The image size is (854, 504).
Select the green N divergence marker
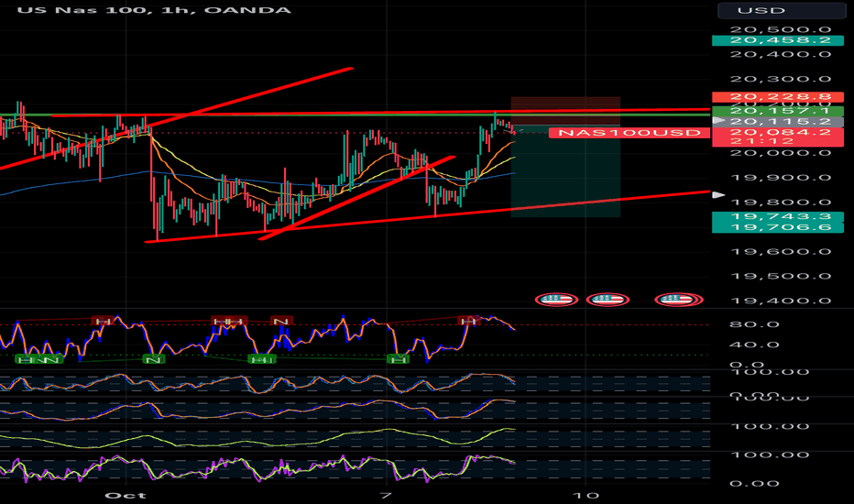[154, 359]
